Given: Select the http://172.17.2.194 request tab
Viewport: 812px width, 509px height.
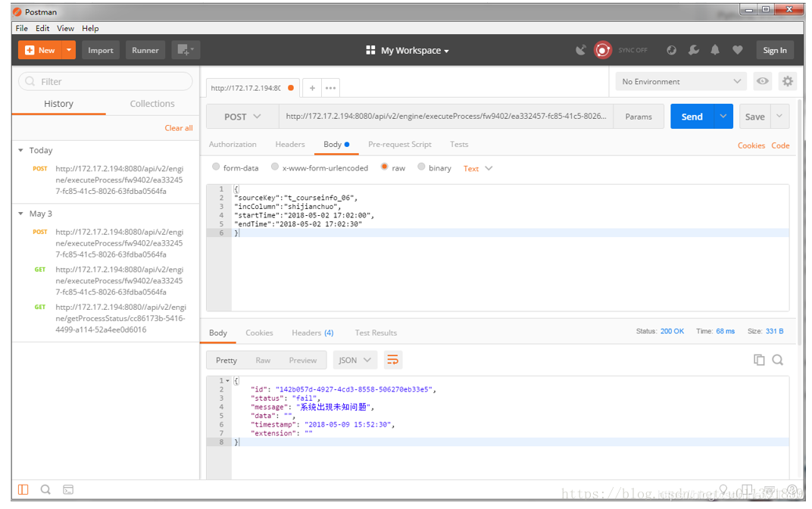Looking at the screenshot, I should pyautogui.click(x=252, y=88).
